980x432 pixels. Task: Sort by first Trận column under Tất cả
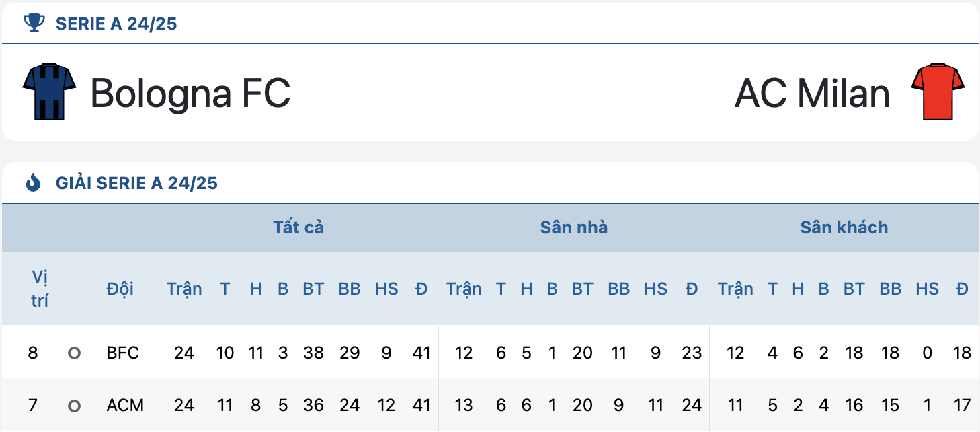(x=184, y=289)
